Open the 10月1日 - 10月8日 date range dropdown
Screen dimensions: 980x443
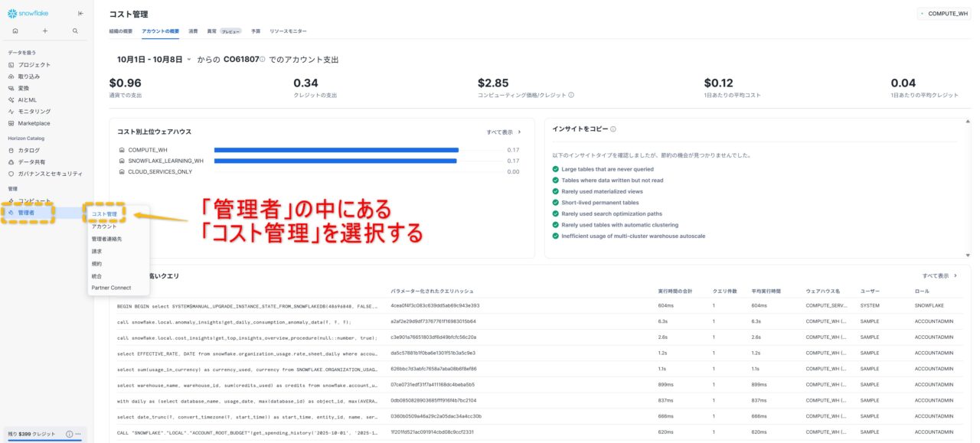pos(154,60)
